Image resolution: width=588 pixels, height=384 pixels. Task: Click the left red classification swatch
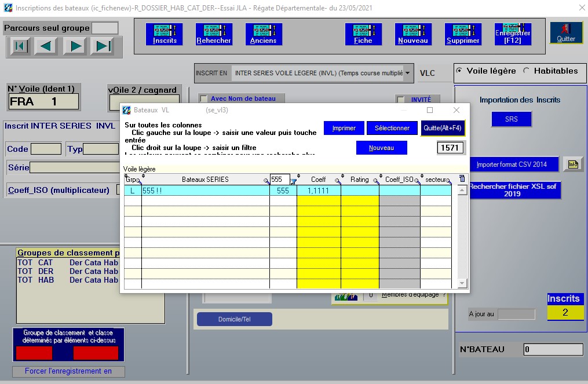tap(34, 353)
